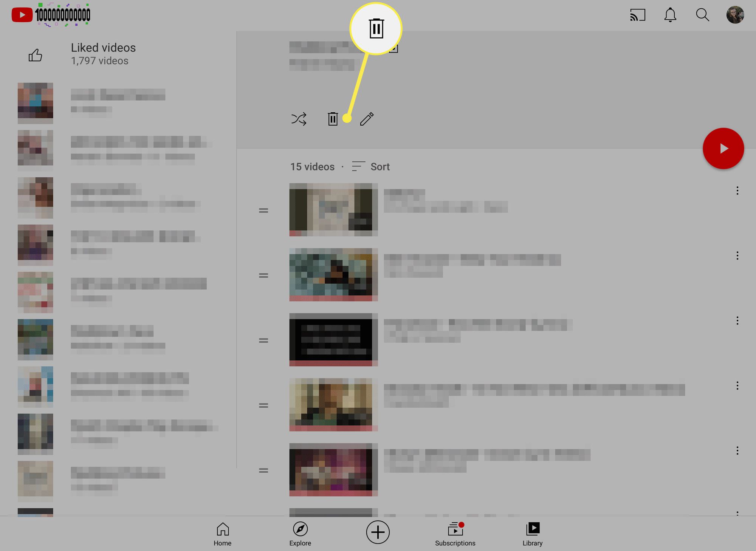Open the second playlist video thumbnail

333,275
